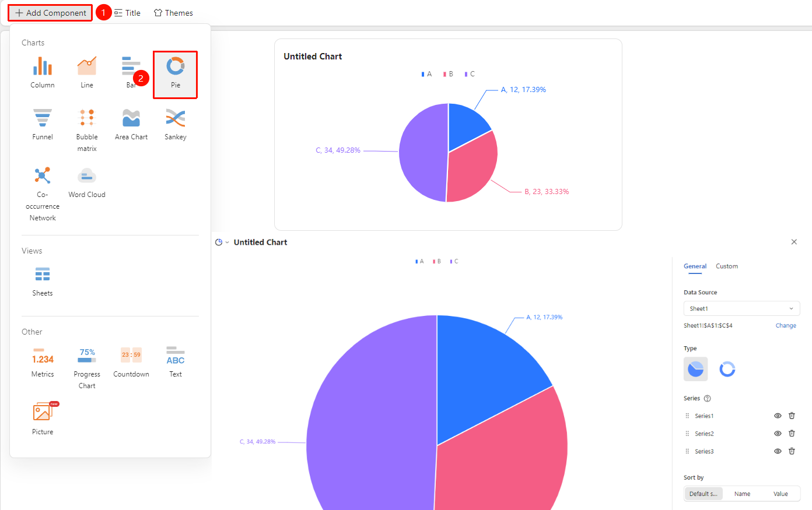The height and width of the screenshot is (510, 812).
Task: Open the Series help question icon
Action: click(708, 399)
